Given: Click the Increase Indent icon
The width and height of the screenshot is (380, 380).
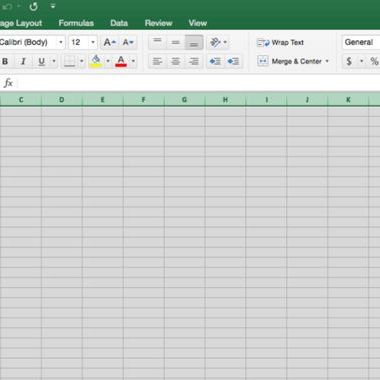Looking at the screenshot, I should [233, 61].
